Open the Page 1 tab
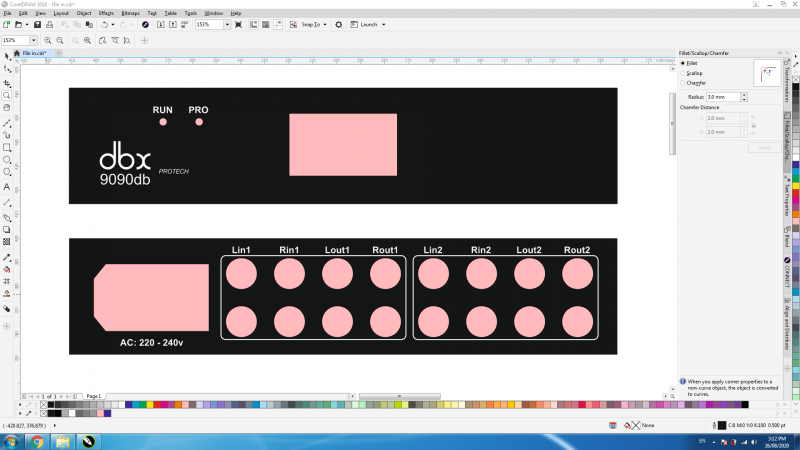This screenshot has height=450, width=800. 93,396
